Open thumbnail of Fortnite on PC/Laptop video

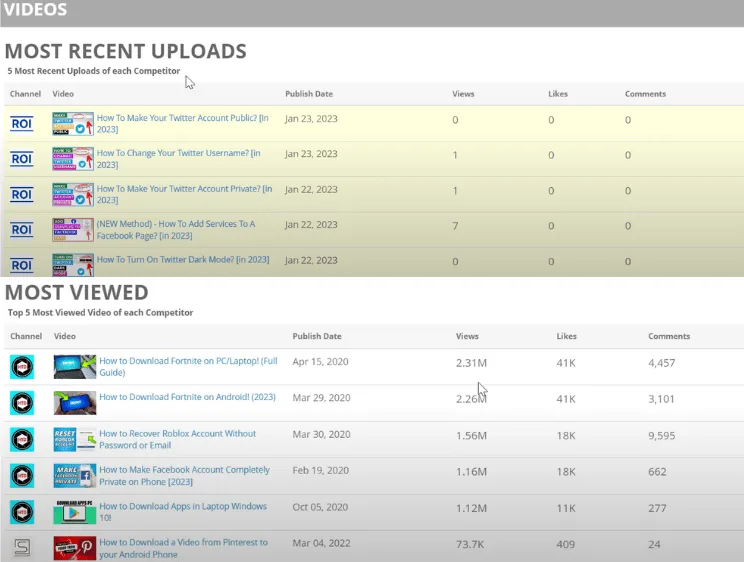click(75, 367)
